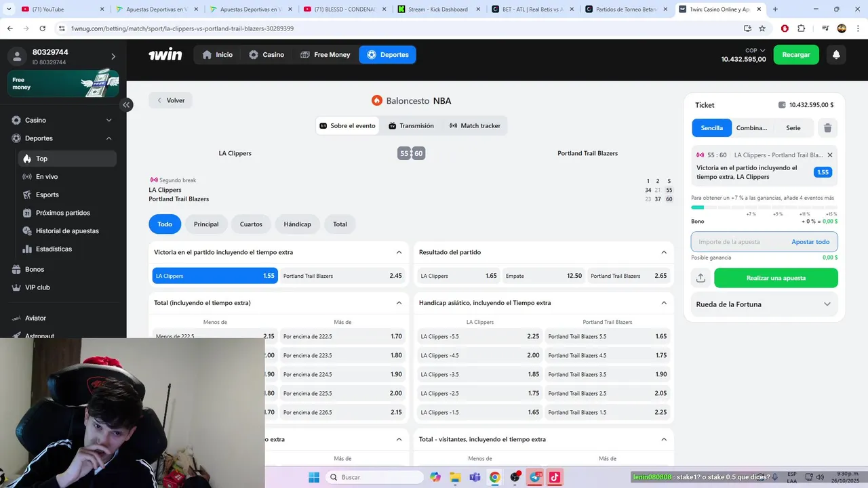Click the bonus progress bar
Screen dimensions: 868x488
coord(764,207)
